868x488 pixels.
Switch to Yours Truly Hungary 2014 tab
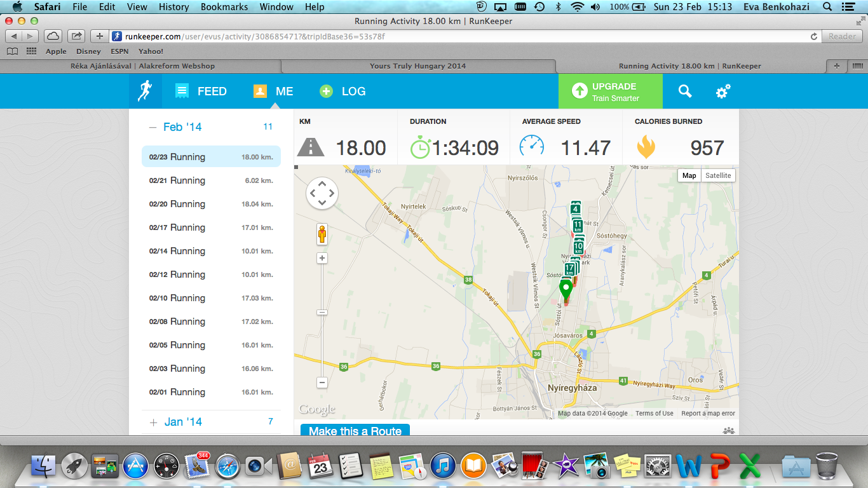click(418, 66)
